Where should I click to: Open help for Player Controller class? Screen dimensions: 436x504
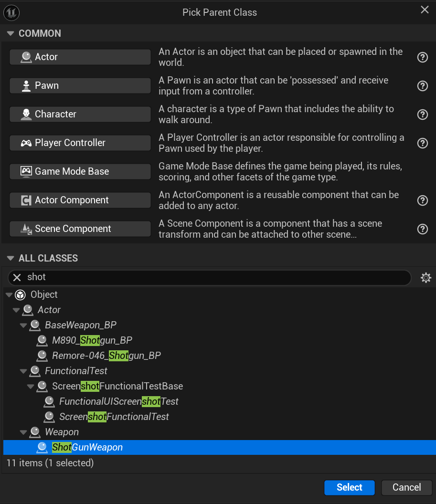[x=422, y=143]
